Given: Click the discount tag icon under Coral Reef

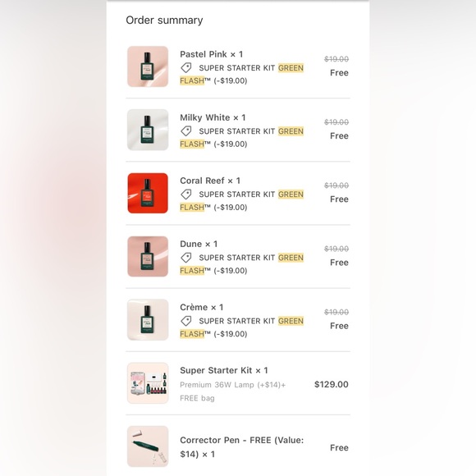Looking at the screenshot, I should tap(186, 195).
